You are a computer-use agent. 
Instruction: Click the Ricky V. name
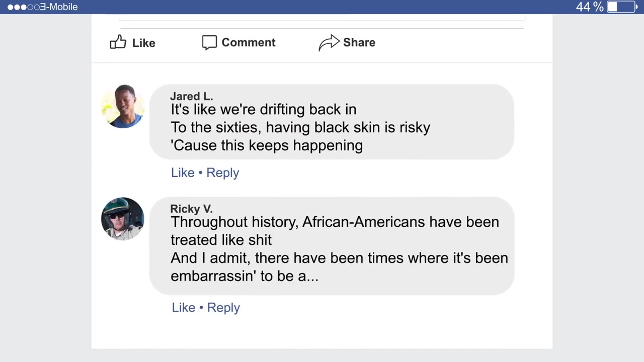coord(191,209)
